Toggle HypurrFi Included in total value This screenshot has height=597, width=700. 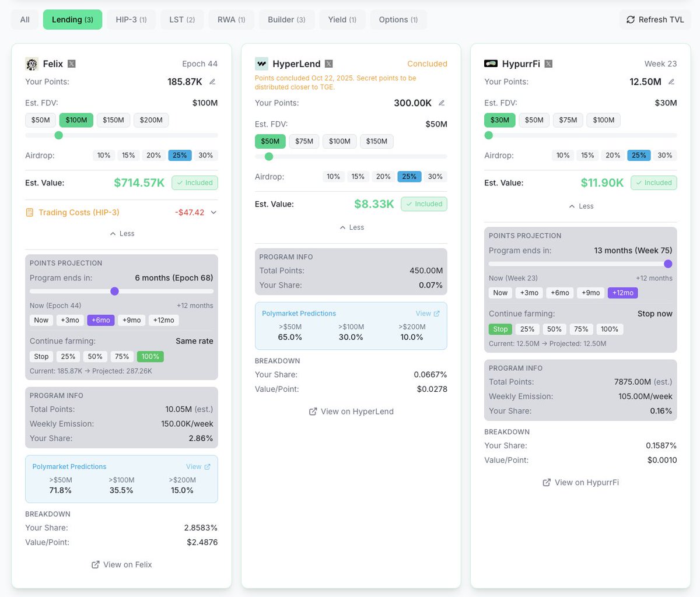click(x=654, y=182)
